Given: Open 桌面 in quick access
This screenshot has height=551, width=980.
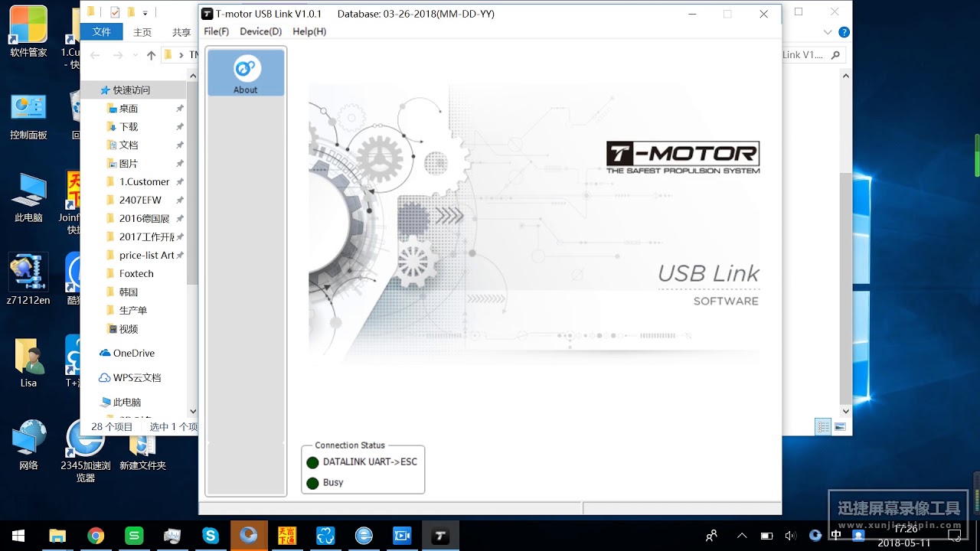Looking at the screenshot, I should pos(129,109).
